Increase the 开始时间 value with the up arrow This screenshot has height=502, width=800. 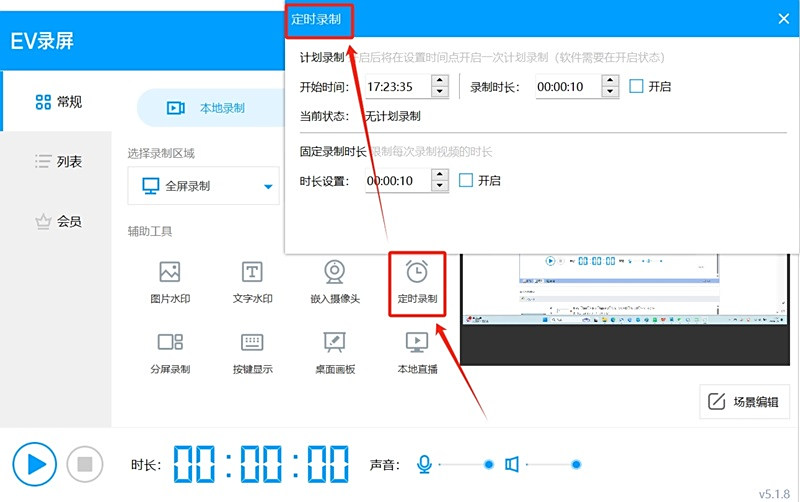(440, 81)
